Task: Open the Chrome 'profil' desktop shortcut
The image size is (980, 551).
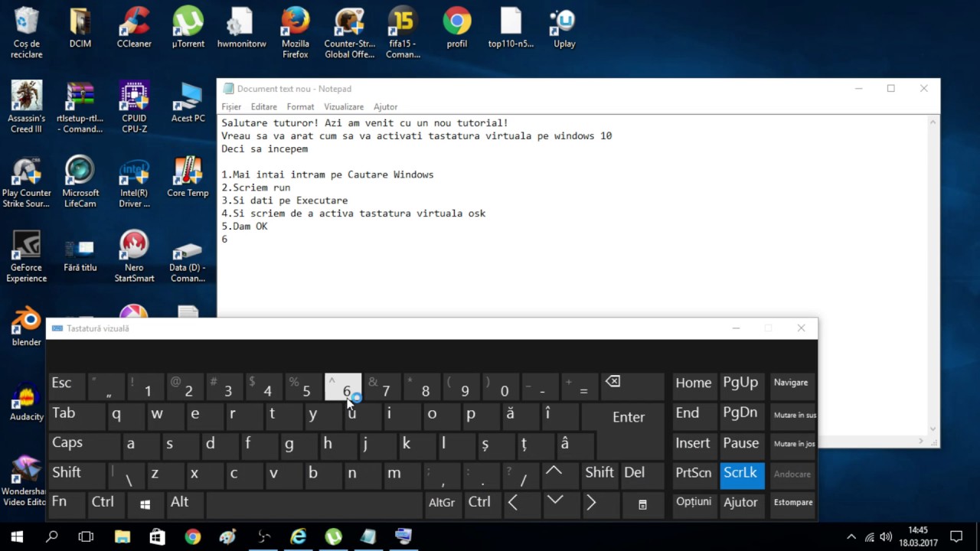Action: coord(456,29)
